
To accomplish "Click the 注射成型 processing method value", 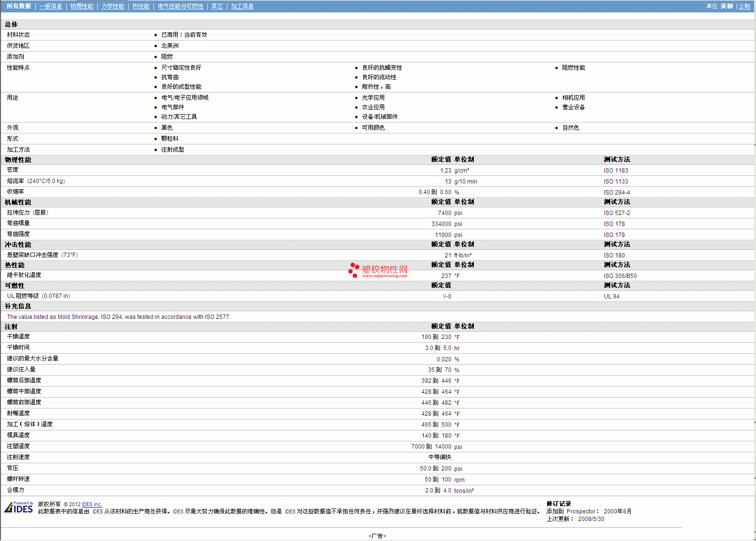I will click(173, 150).
